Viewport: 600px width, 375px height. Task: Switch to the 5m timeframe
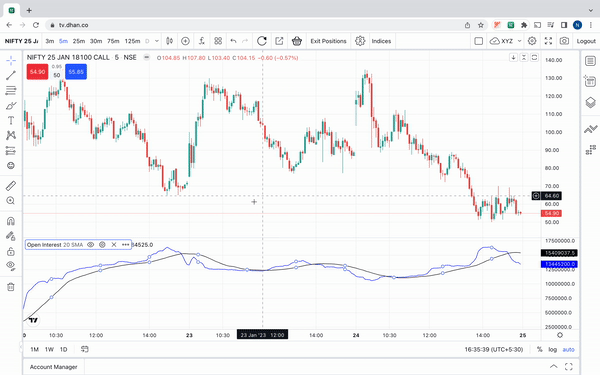point(64,41)
